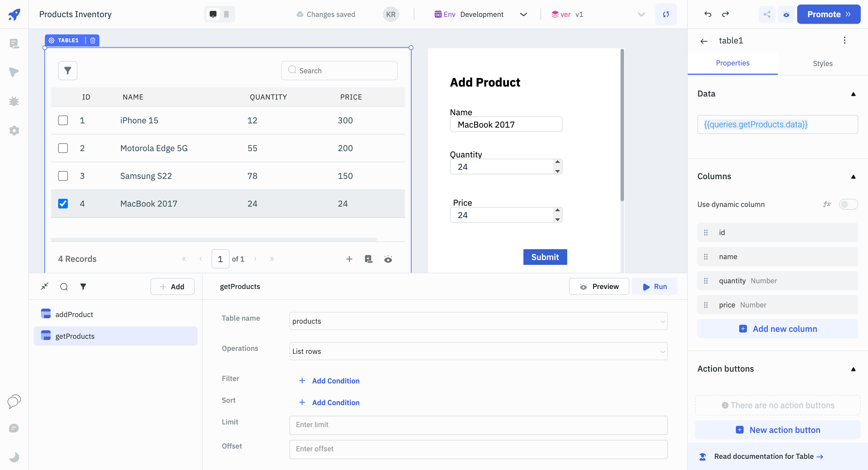The width and height of the screenshot is (868, 470).
Task: Click the undo arrow icon
Action: [x=708, y=14]
